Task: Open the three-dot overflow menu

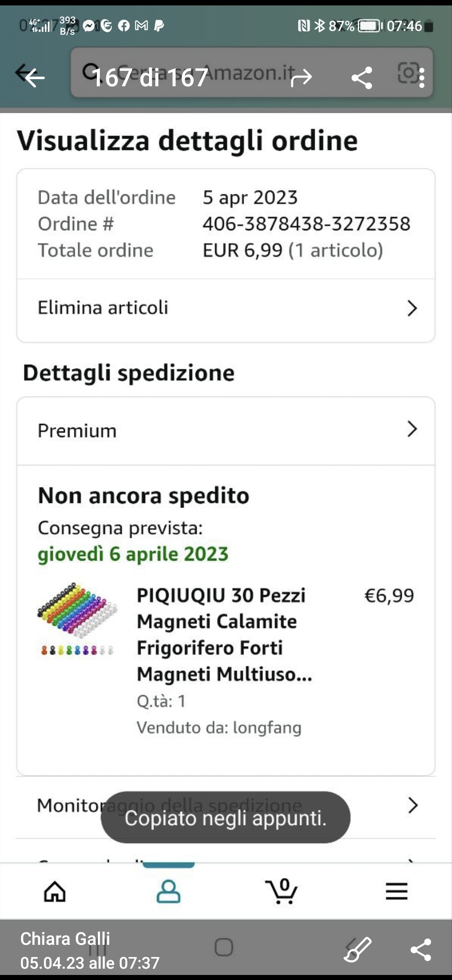Action: pos(422,78)
